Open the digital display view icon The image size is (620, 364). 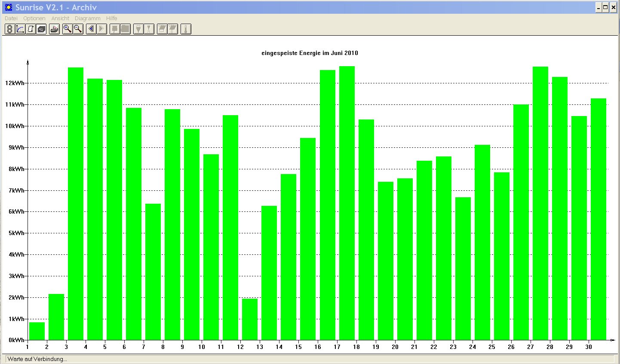9,29
